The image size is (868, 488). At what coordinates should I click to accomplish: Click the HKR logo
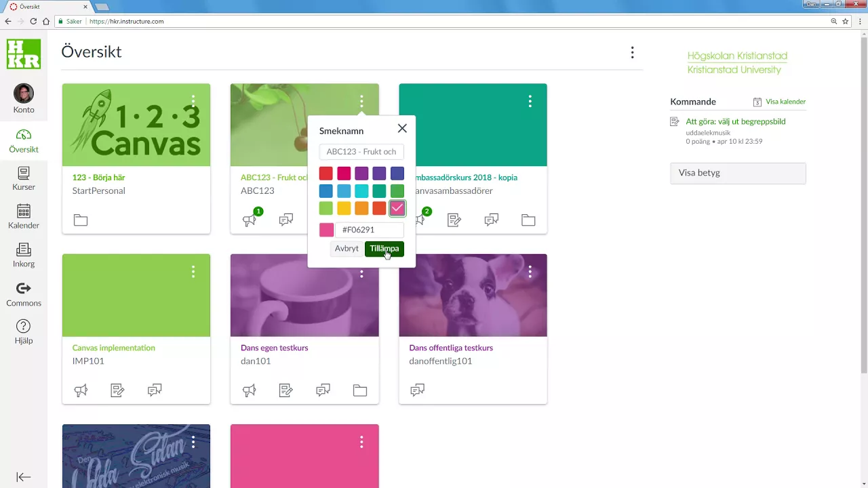[x=24, y=54]
